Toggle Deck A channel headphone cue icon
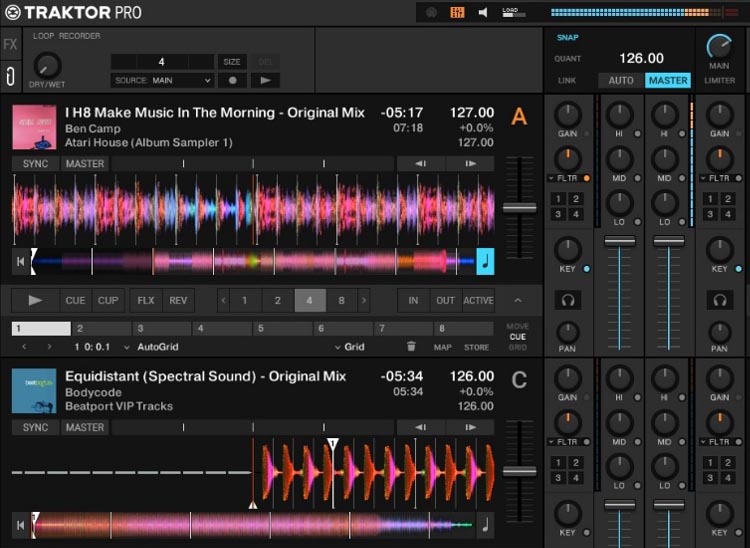Viewport: 750px width, 548px height. (568, 300)
